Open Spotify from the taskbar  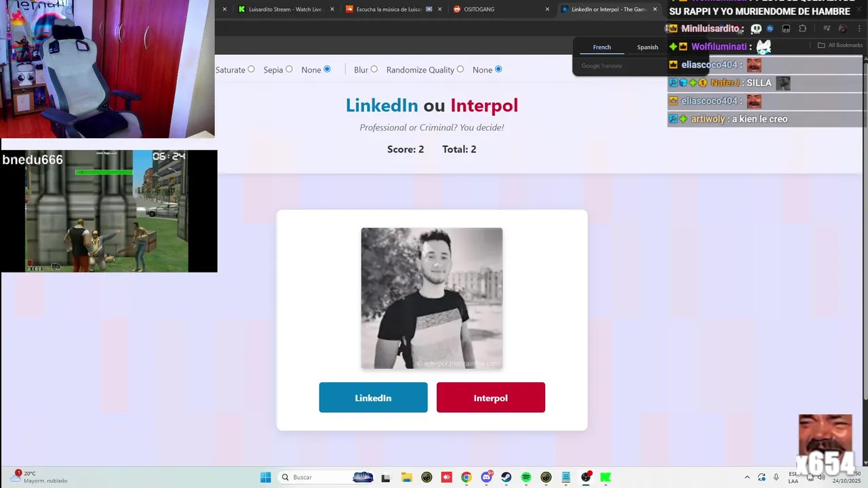526,477
